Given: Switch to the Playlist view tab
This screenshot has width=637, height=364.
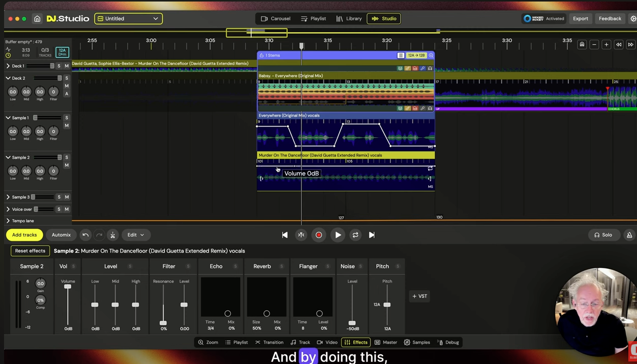Looking at the screenshot, I should 313,19.
